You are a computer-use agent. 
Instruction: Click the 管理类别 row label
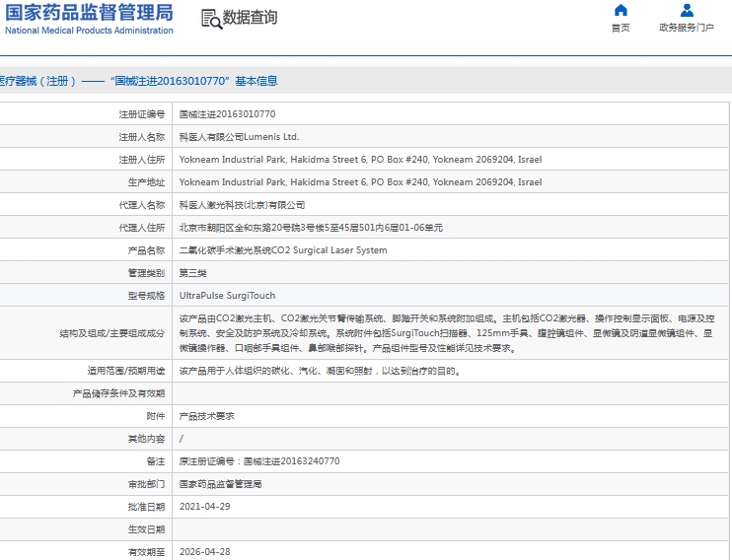pos(146,273)
